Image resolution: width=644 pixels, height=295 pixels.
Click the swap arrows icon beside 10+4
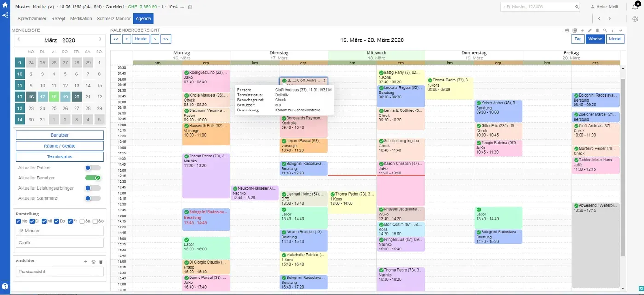click(x=183, y=7)
